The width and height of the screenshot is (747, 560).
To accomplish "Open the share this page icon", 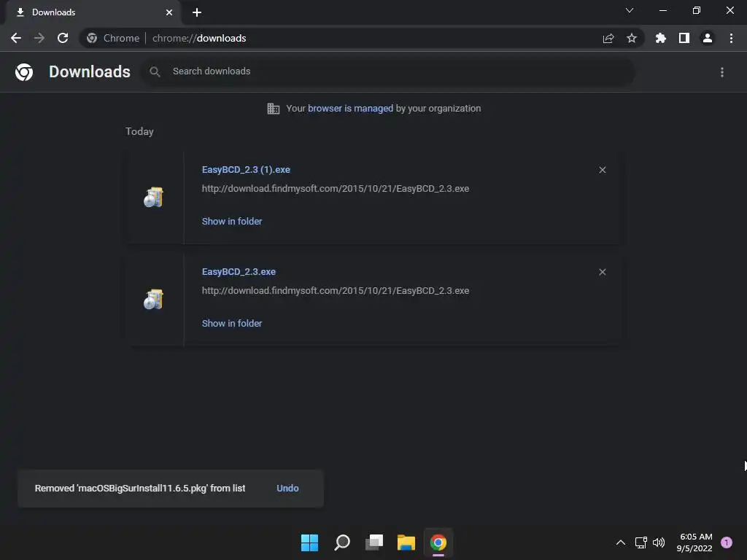I will pyautogui.click(x=608, y=38).
